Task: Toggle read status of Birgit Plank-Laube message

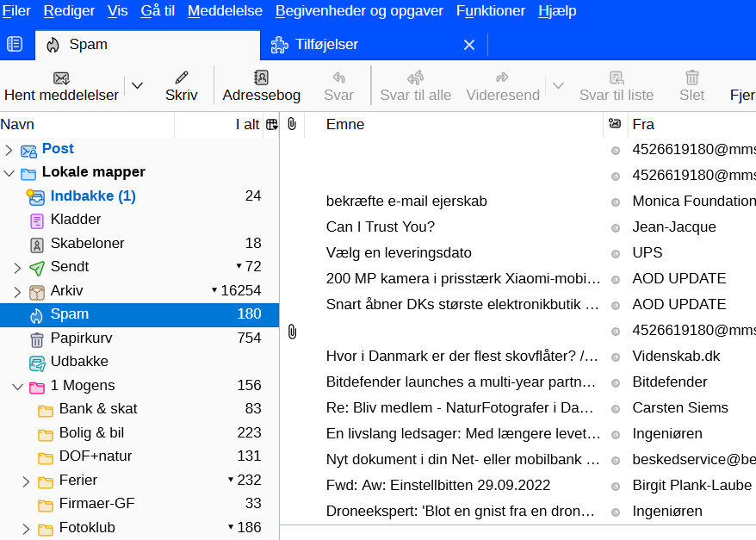Action: [615, 486]
